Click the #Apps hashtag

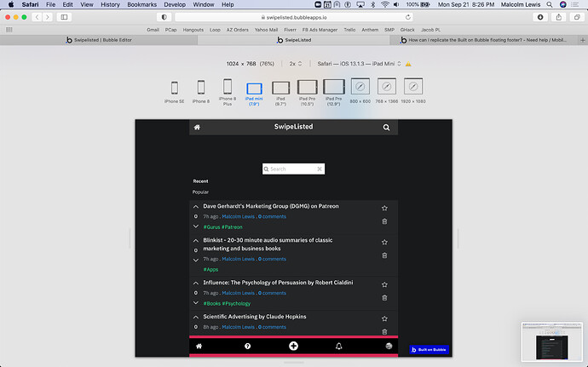210,270
